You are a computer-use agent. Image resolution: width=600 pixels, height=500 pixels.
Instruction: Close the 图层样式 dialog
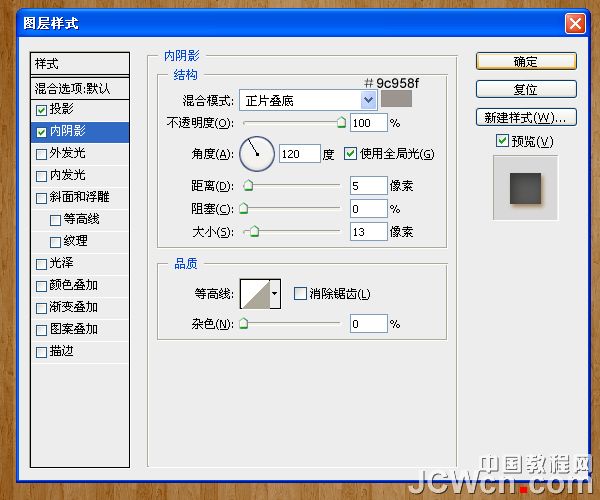(575, 24)
